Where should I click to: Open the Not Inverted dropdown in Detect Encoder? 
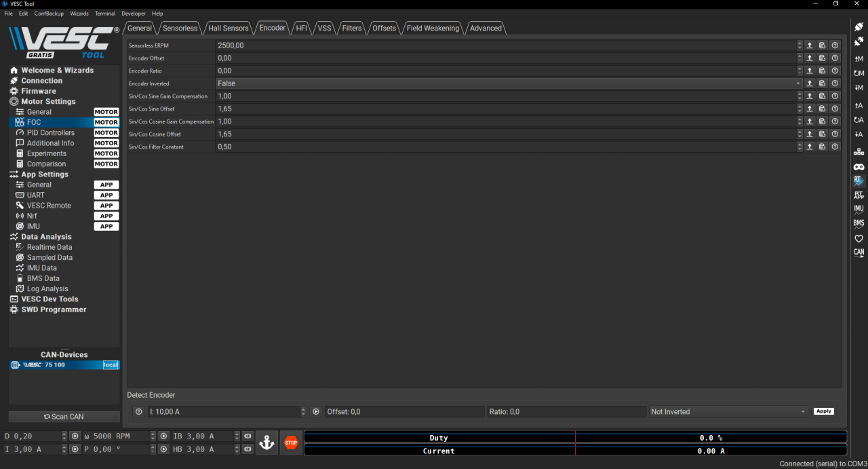pyautogui.click(x=729, y=412)
